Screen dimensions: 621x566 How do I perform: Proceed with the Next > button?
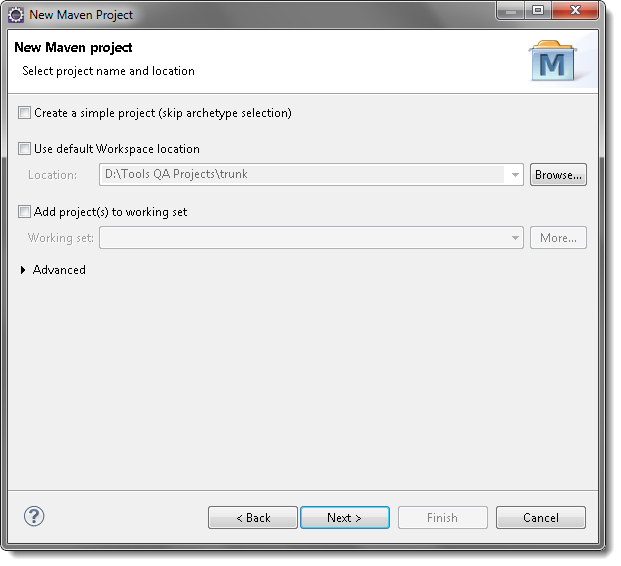pyautogui.click(x=345, y=517)
